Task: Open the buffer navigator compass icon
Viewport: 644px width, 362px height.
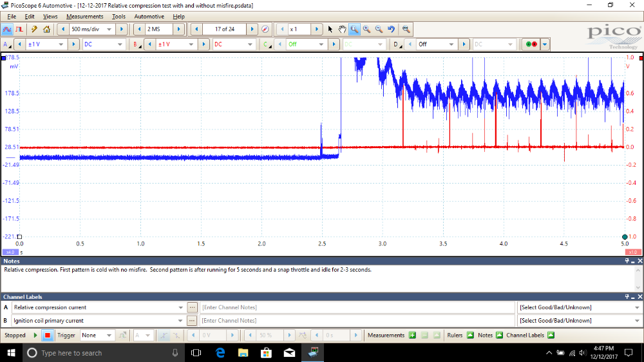Action: click(x=265, y=29)
